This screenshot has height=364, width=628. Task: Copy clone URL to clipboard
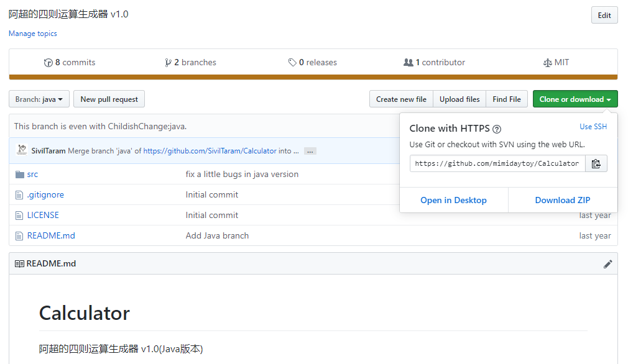(x=596, y=163)
